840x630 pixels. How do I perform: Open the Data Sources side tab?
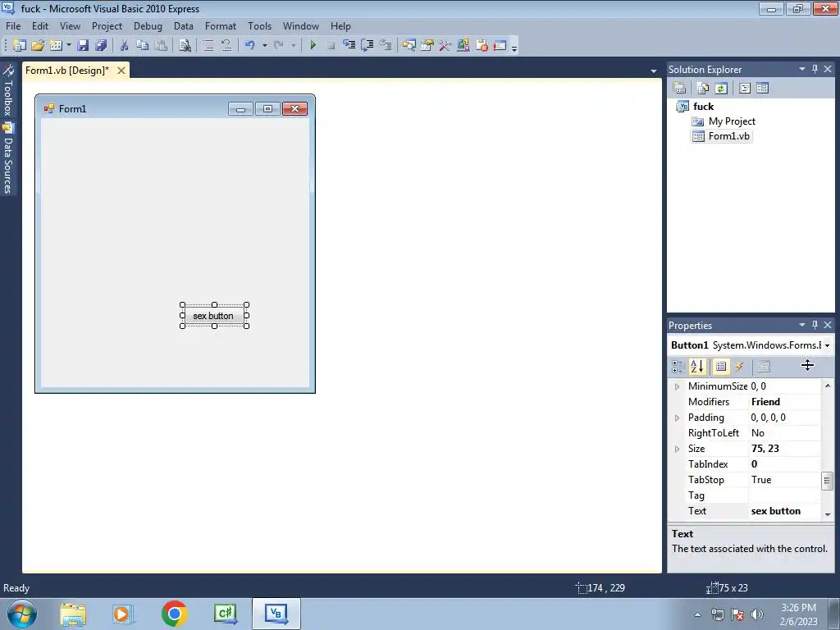click(x=8, y=158)
